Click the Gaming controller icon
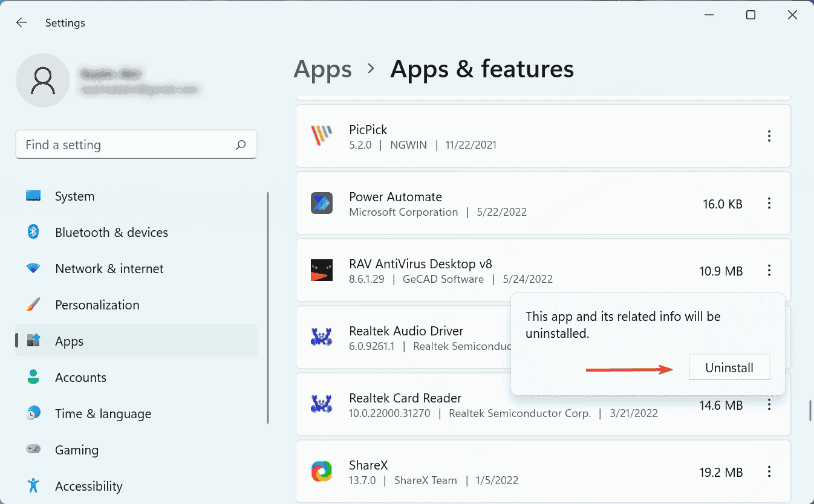This screenshot has width=814, height=504. (33, 450)
